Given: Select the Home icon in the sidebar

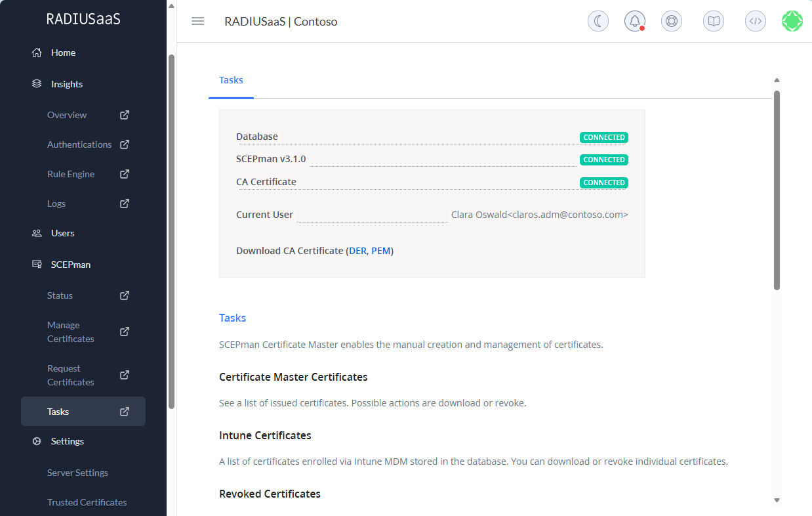Looking at the screenshot, I should point(35,52).
